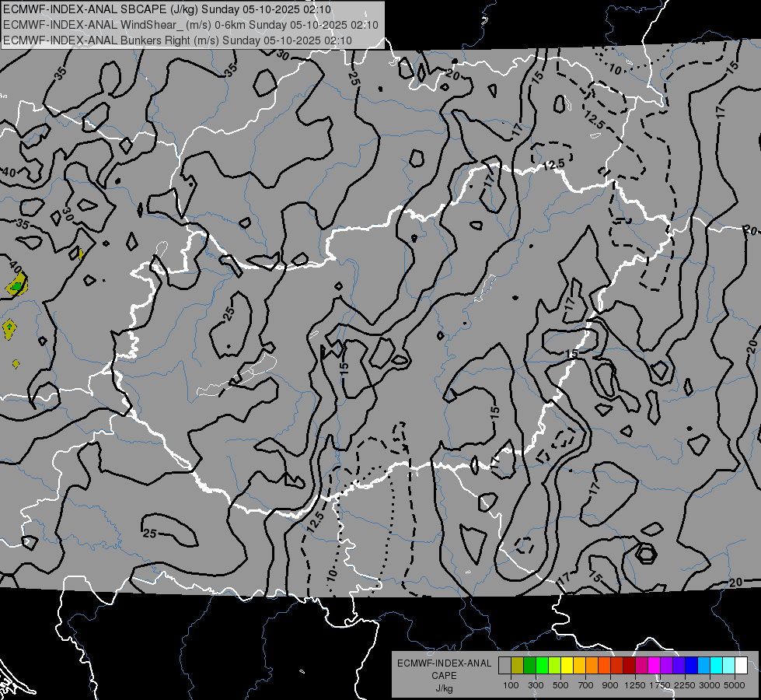Image resolution: width=761 pixels, height=700 pixels.
Task: Select the pure blue legend swatch
Action: pyautogui.click(x=692, y=665)
